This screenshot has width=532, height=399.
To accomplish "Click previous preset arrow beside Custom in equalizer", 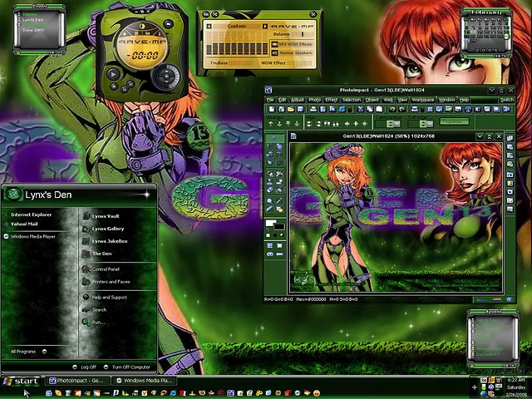I will point(209,26).
